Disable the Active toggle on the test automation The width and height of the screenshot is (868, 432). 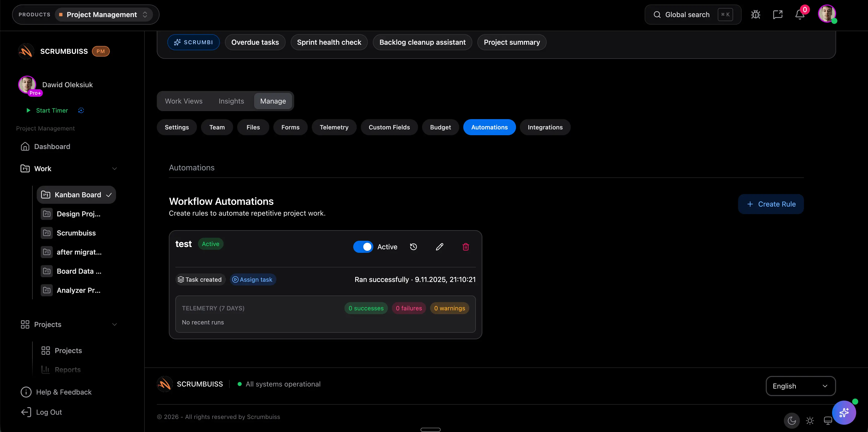coord(363,247)
